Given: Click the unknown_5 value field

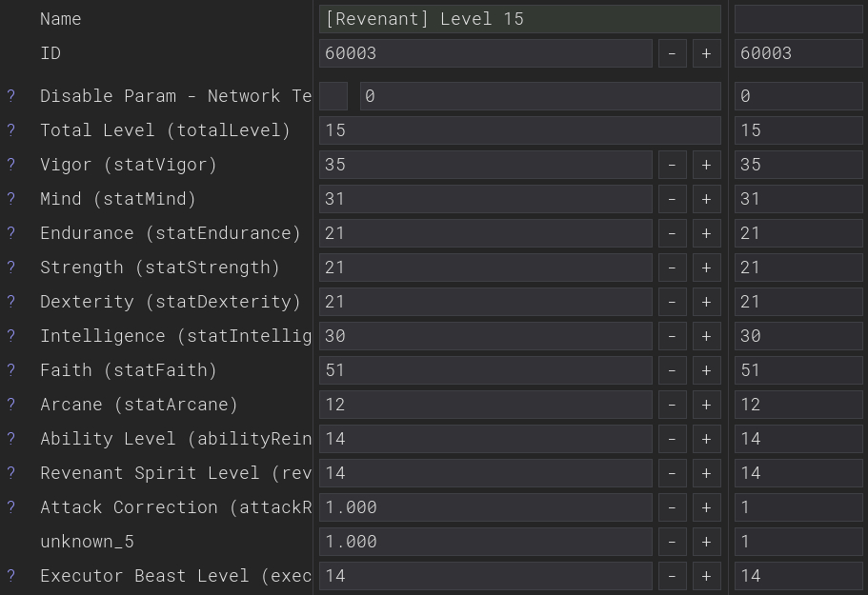Looking at the screenshot, I should (485, 542).
